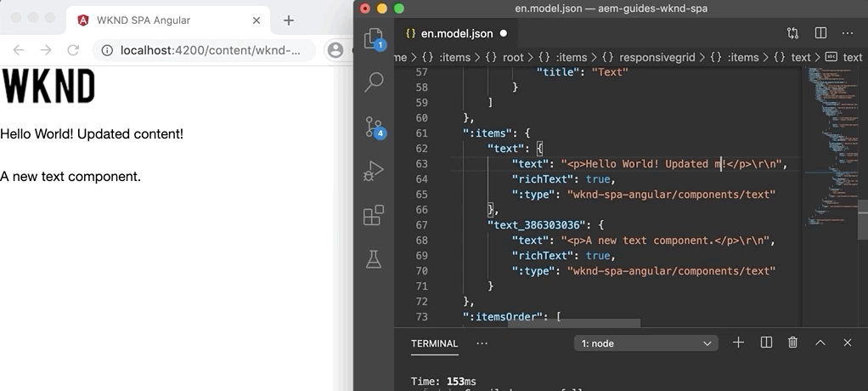Click line number 67 in the gutter
The image size is (868, 391).
tap(421, 225)
